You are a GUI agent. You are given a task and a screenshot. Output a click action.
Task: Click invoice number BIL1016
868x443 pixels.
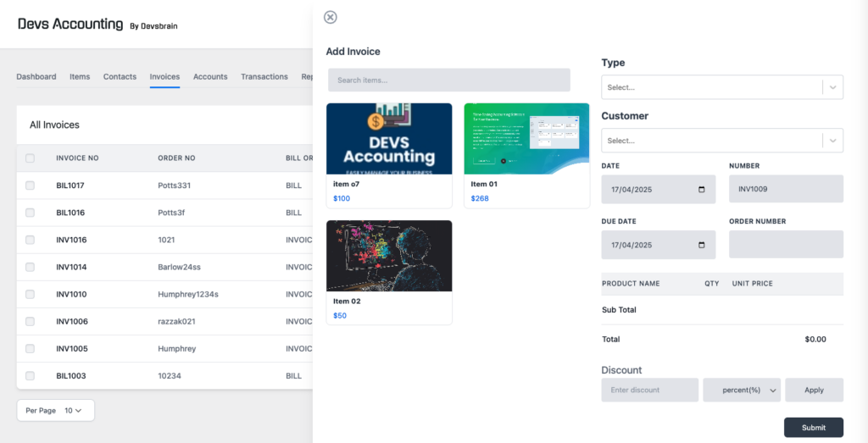tap(70, 213)
